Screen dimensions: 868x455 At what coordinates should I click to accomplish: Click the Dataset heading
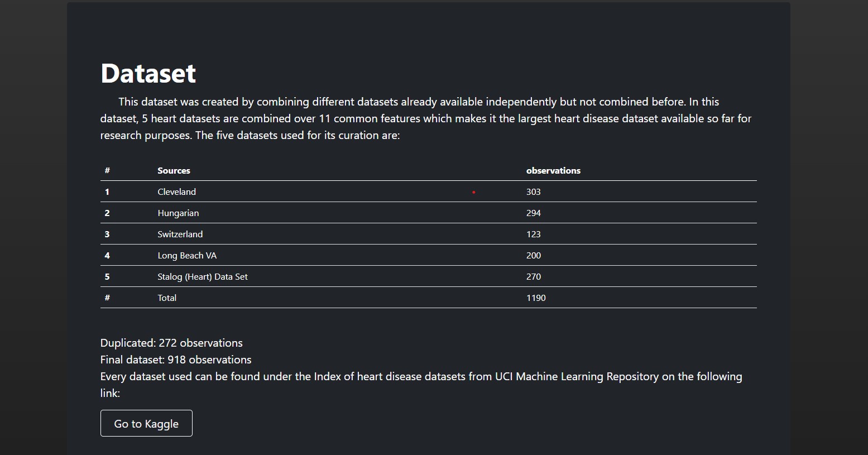[x=148, y=74]
